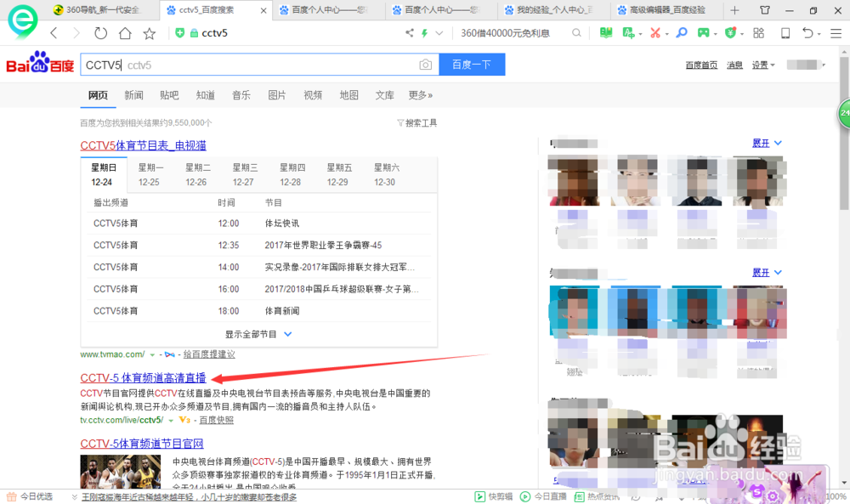Open CCTV-5体育频道节目官网 result

(x=141, y=444)
